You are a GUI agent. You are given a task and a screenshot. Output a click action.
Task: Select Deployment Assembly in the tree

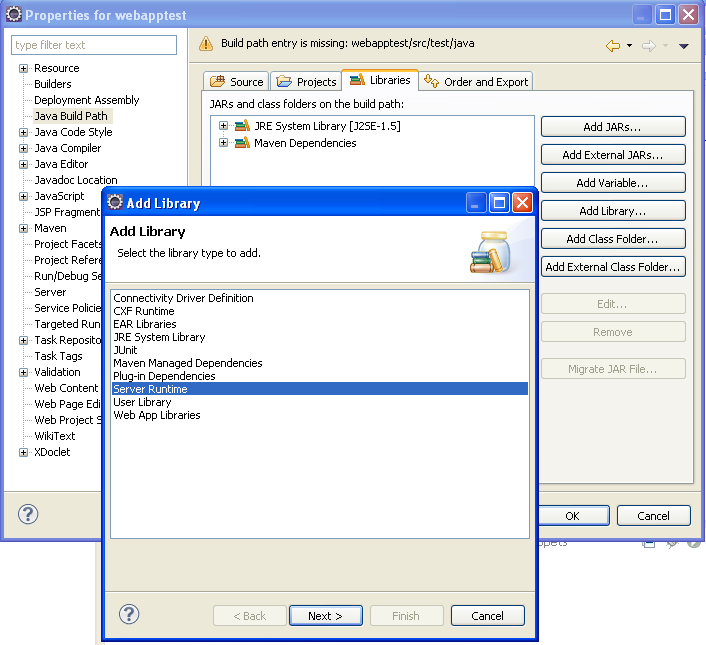tap(86, 100)
